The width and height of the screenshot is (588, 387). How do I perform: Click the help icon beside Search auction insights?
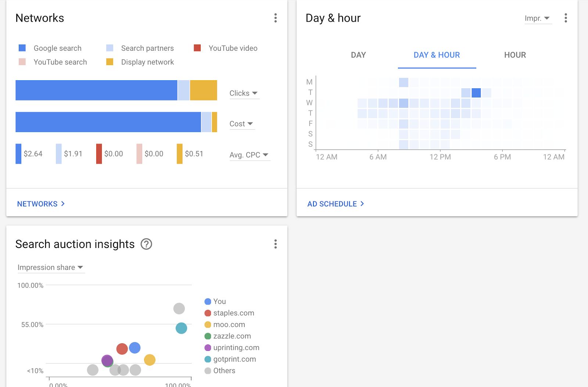coord(146,244)
